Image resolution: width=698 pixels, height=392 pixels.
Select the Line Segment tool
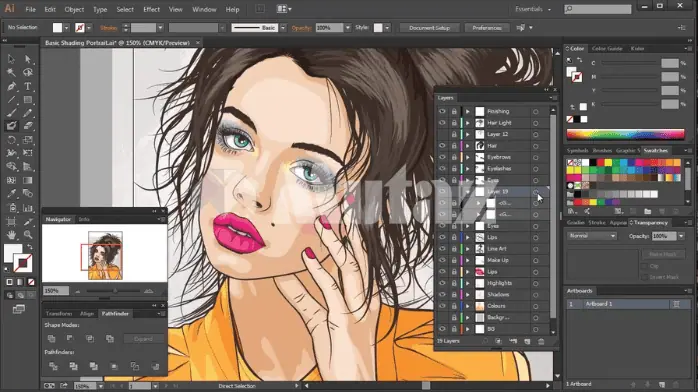pos(11,100)
